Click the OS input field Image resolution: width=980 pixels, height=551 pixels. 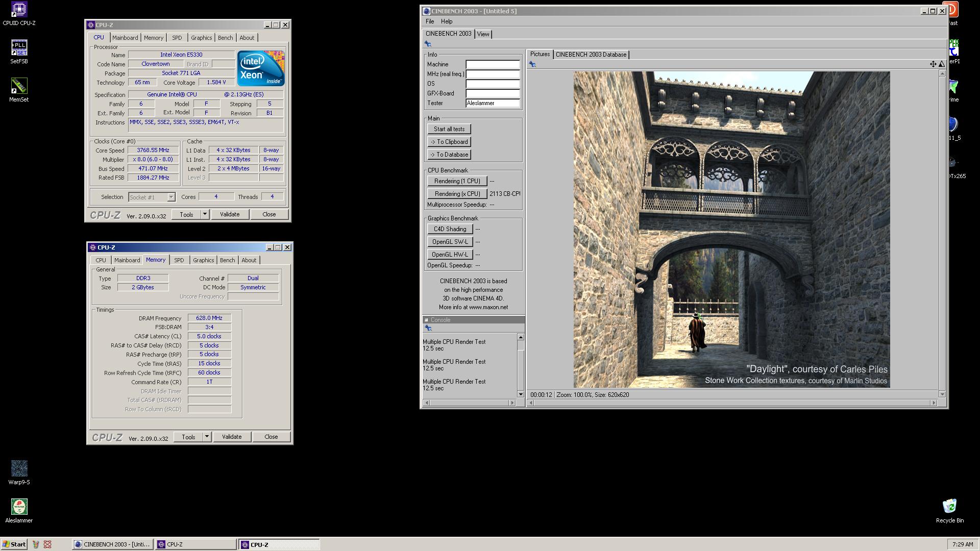coord(493,84)
